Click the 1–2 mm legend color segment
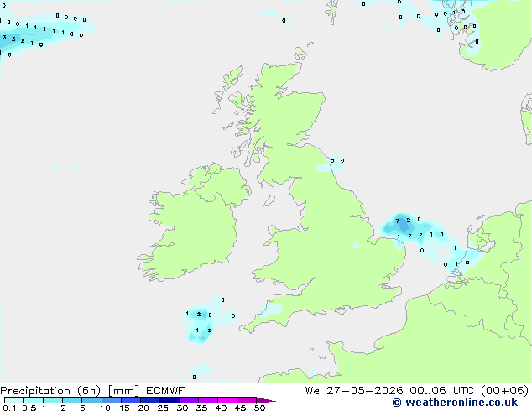Image resolution: width=532 pixels, height=411 pixels. coord(53,400)
